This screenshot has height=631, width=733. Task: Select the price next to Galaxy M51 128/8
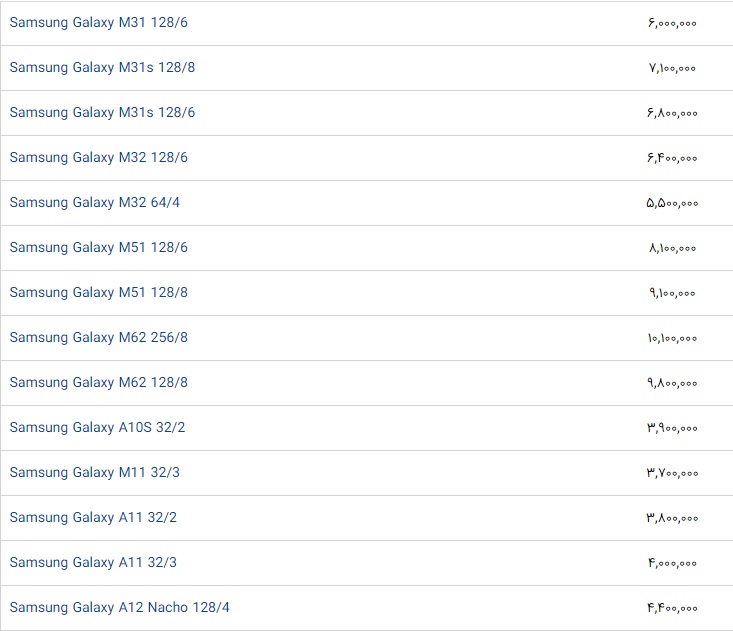[672, 293]
